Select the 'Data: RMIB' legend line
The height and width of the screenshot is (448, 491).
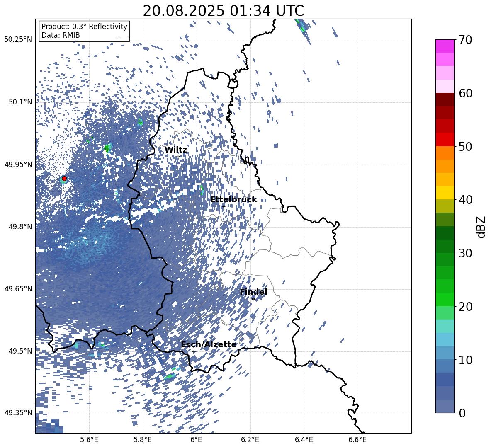tap(61, 35)
